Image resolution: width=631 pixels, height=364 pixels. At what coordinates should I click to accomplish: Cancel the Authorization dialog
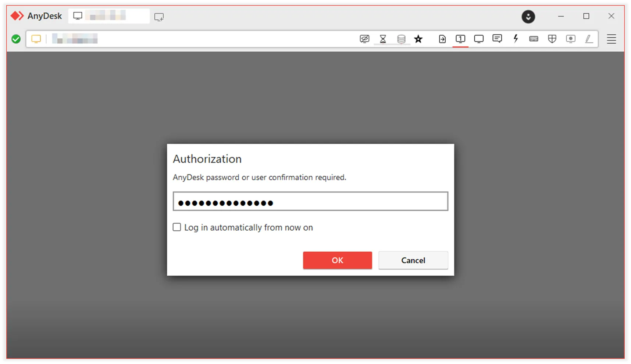coord(413,260)
